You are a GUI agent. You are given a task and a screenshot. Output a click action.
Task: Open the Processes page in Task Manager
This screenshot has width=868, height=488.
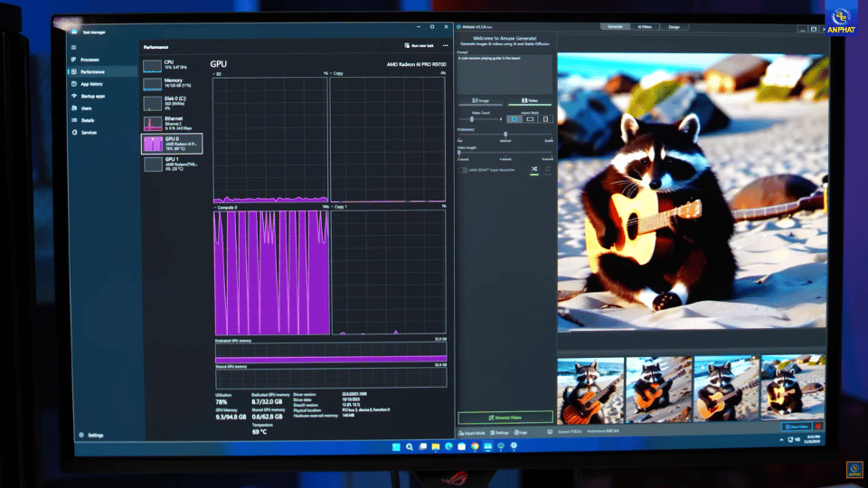click(x=89, y=60)
